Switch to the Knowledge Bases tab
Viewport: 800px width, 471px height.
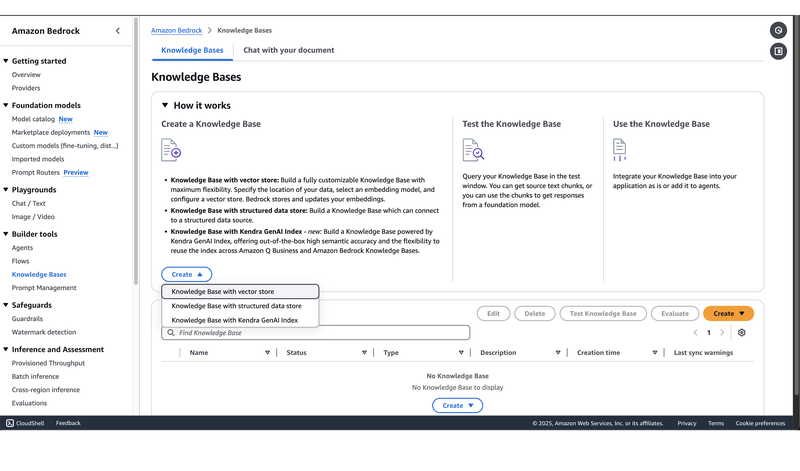[x=192, y=50]
